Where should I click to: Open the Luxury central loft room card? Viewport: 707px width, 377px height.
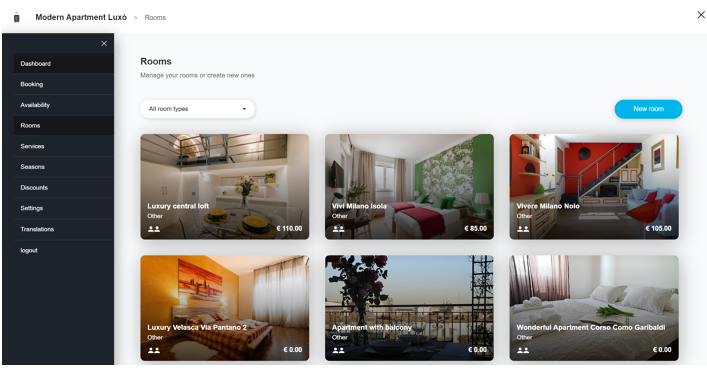pyautogui.click(x=225, y=187)
